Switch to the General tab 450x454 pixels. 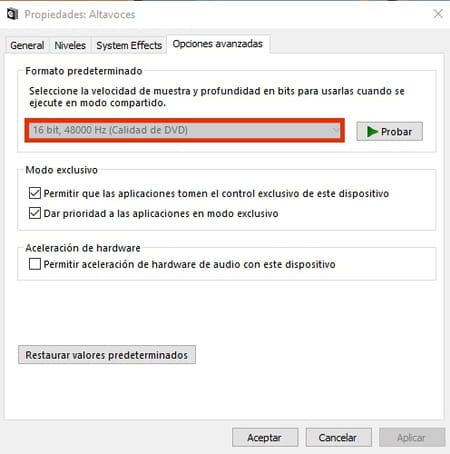click(x=27, y=45)
